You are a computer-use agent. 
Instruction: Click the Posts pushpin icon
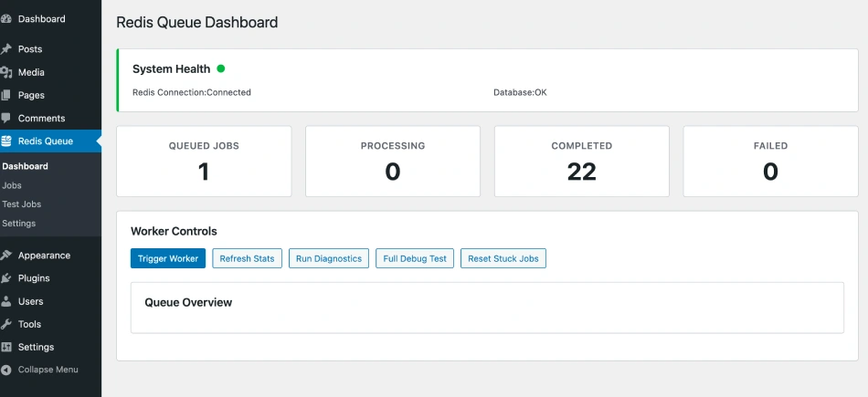click(x=6, y=49)
